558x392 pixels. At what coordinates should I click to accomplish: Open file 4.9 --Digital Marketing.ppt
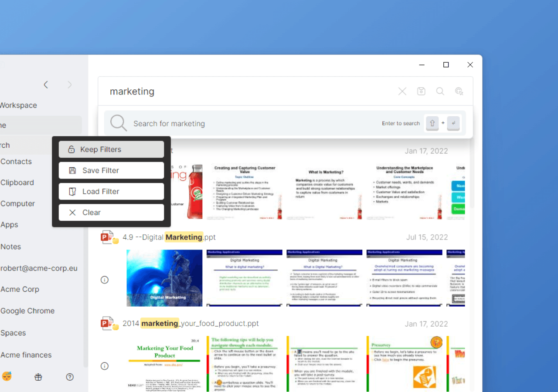tap(169, 237)
